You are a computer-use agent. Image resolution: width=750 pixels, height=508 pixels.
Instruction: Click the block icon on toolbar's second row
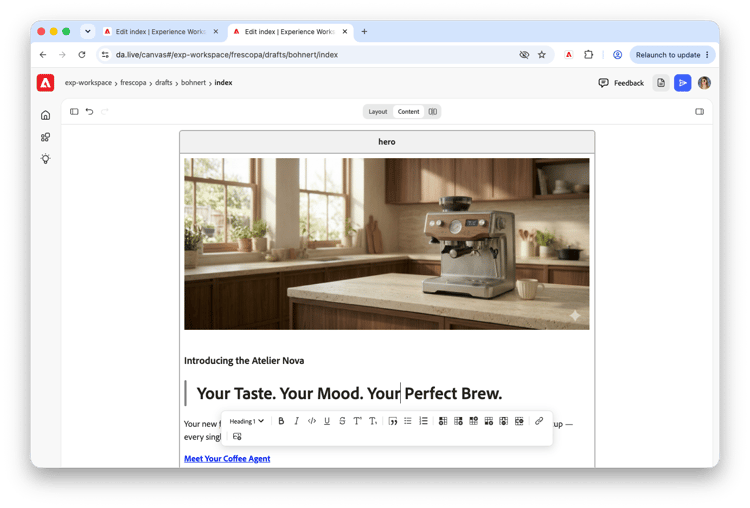click(237, 436)
